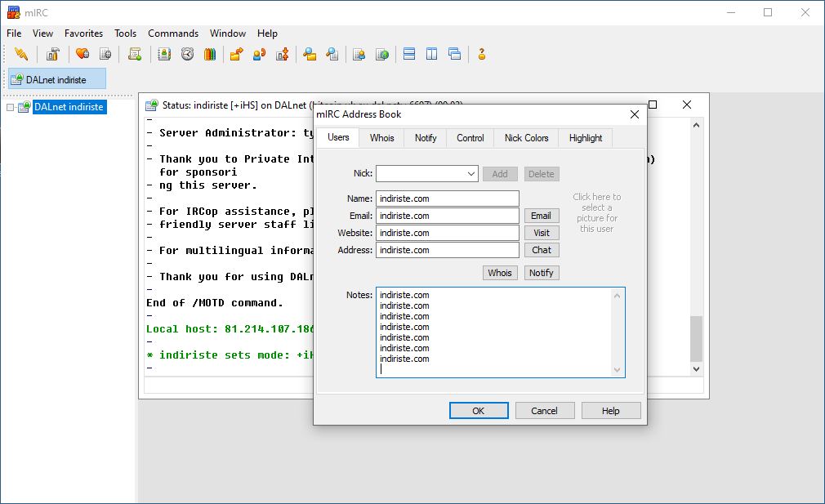Click the Status window scroll-down arrow
Screen dimensions: 825x504
pyautogui.click(x=696, y=368)
